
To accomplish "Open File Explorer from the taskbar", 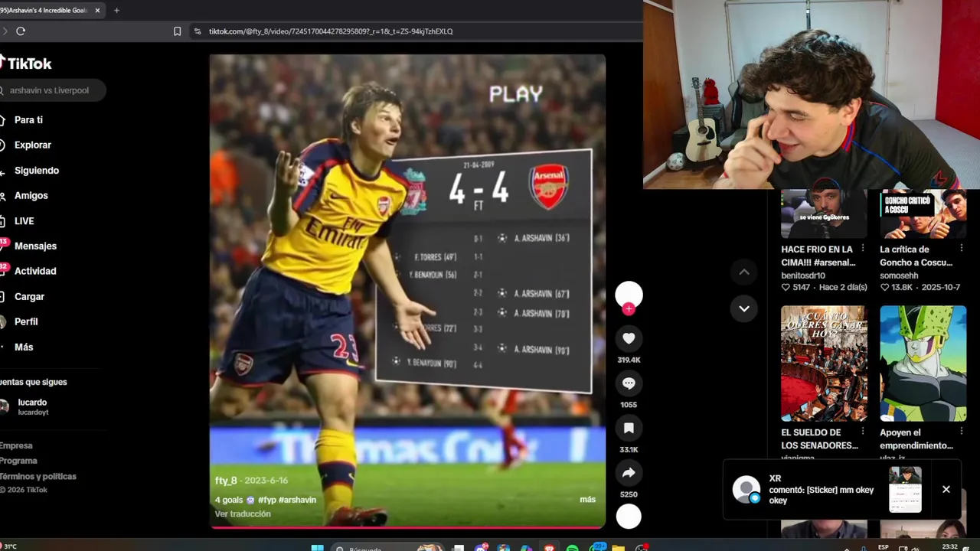I will pyautogui.click(x=618, y=548).
